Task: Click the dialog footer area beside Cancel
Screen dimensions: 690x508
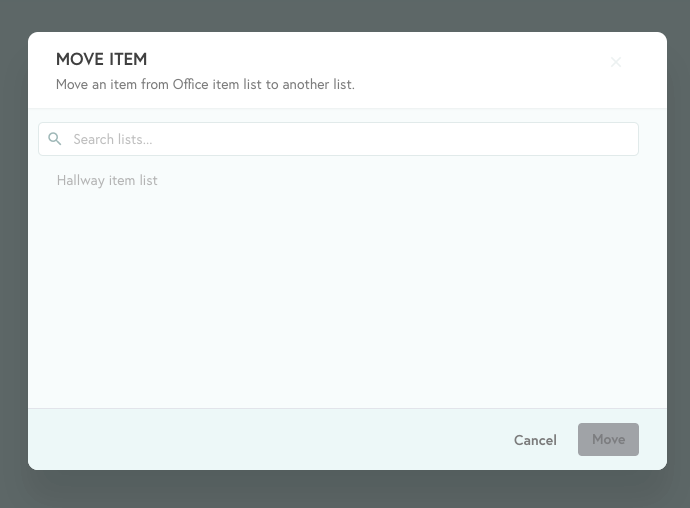Action: click(264, 439)
